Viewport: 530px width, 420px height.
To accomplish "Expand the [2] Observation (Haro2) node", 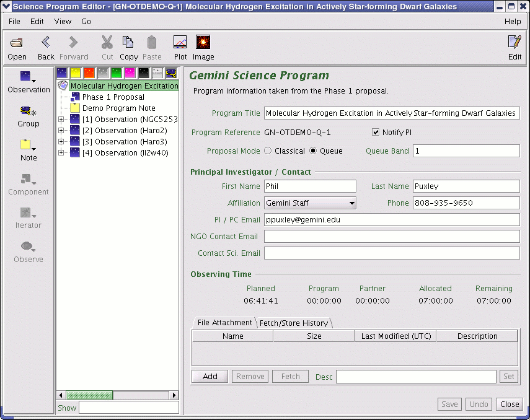I will tap(61, 131).
